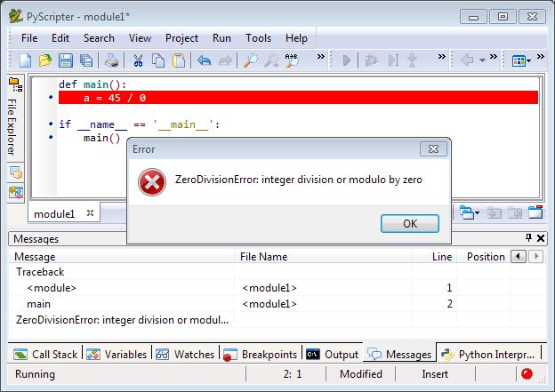Screen dimensions: 555x392
Task: Go back navigation arrow
Action: (x=467, y=60)
